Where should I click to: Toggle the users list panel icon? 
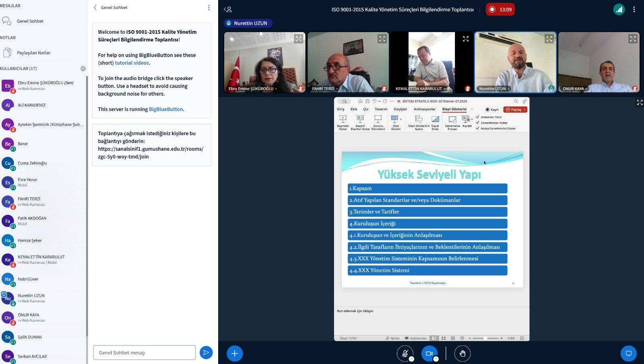tap(228, 9)
